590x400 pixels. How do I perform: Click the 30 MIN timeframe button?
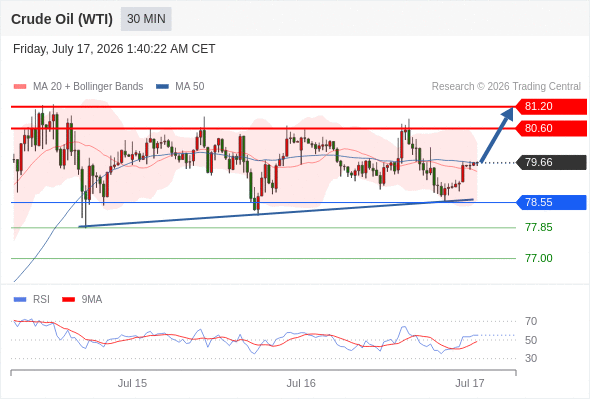(146, 19)
